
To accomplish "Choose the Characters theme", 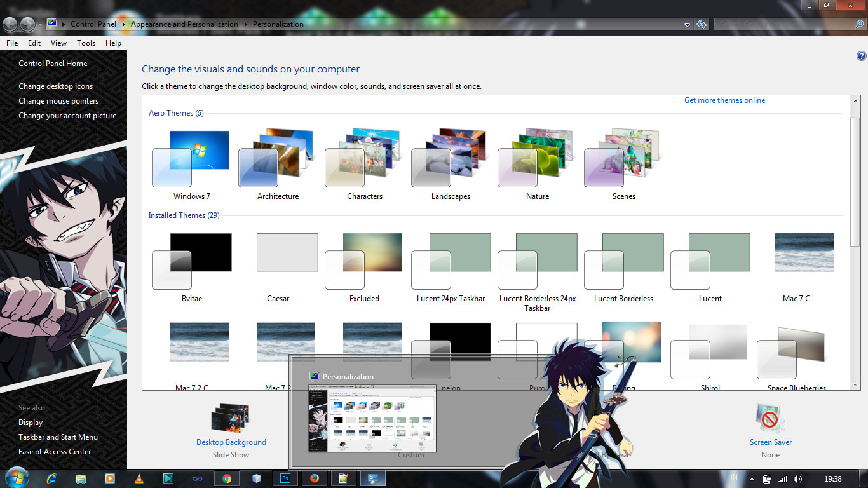I will [x=364, y=164].
